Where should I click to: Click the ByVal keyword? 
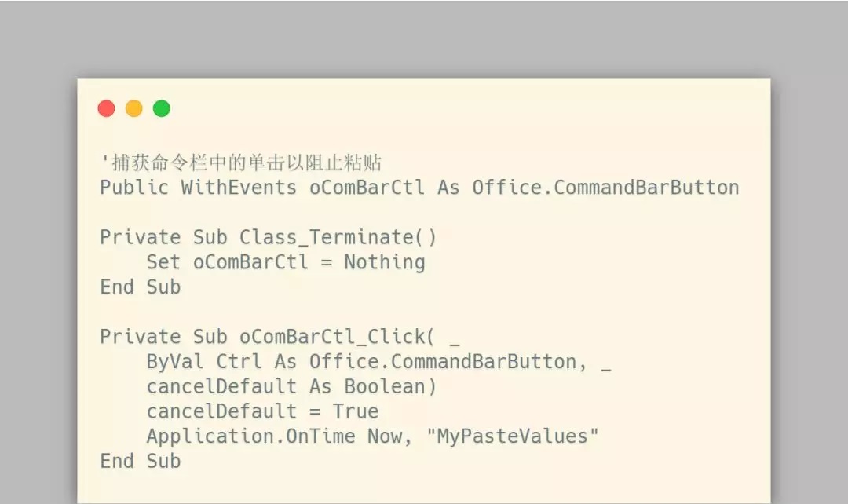click(175, 362)
